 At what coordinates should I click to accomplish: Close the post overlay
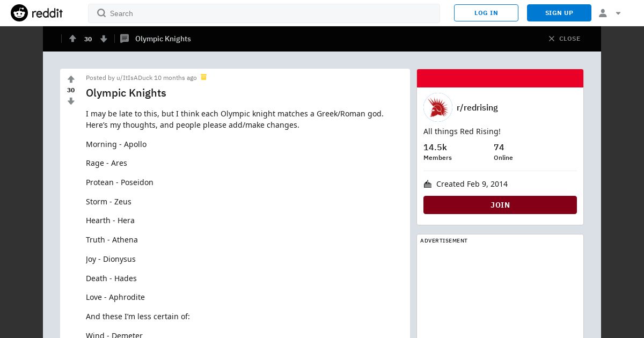(564, 39)
